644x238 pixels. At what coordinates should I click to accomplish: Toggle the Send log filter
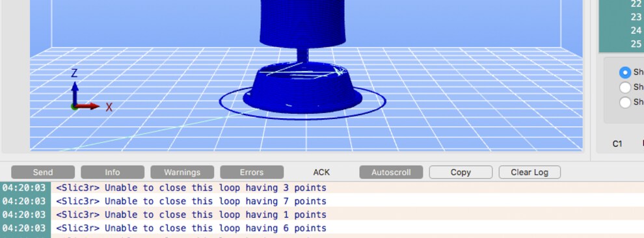(x=43, y=172)
